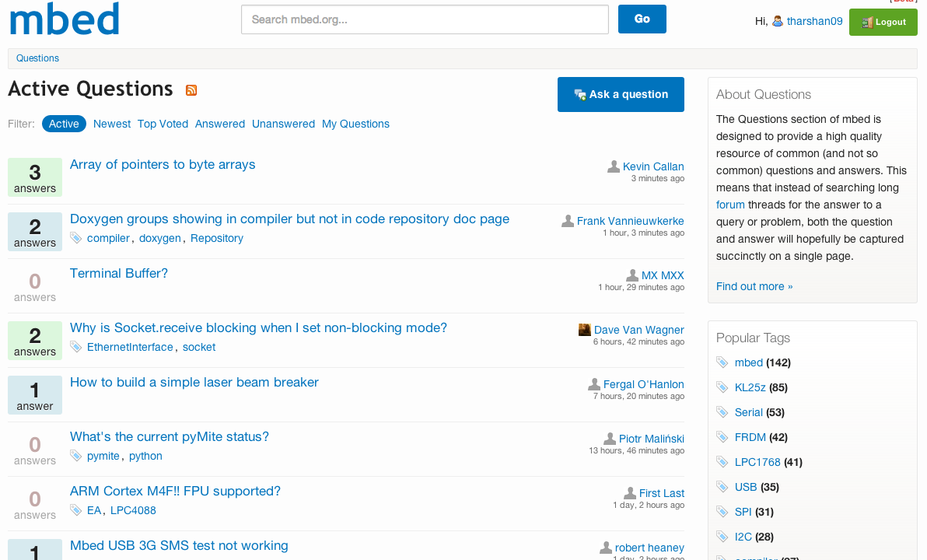Click tag icon beside Serial popular tag

click(722, 412)
